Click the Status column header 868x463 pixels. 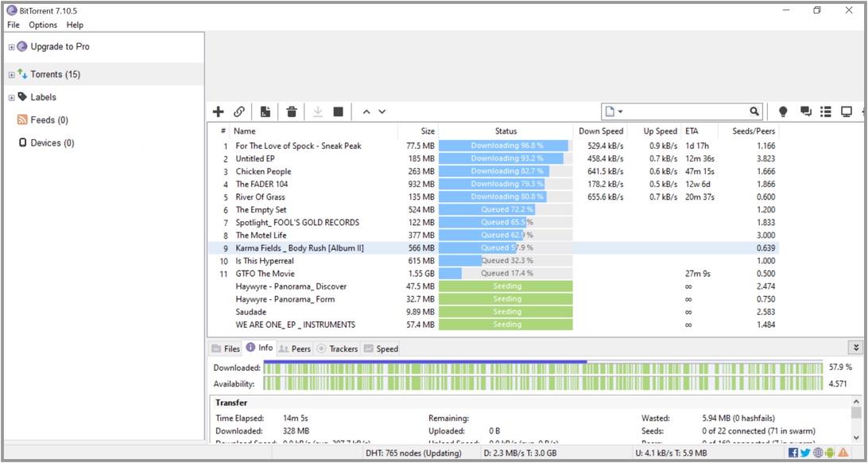click(x=506, y=131)
